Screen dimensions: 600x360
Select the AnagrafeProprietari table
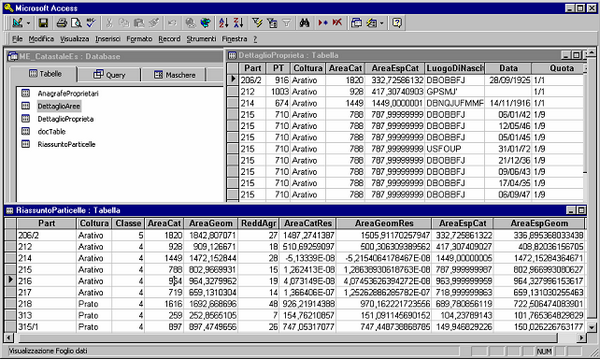pos(68,93)
